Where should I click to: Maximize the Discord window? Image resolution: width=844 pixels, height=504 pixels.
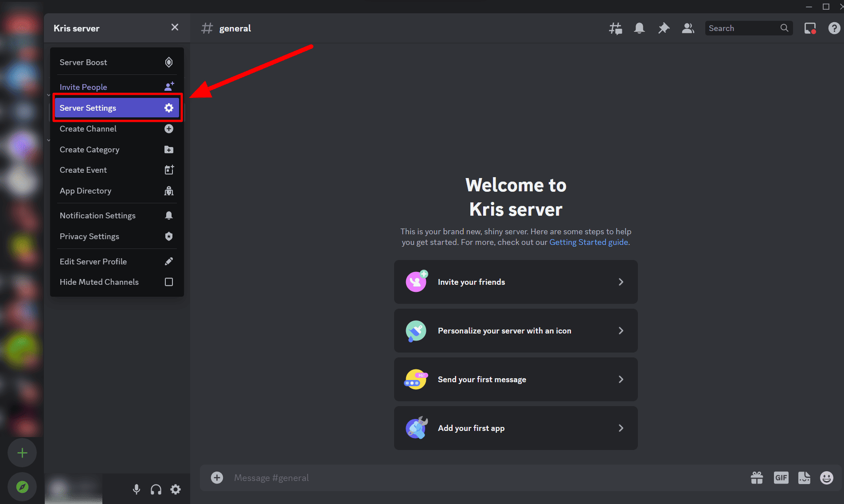click(826, 7)
